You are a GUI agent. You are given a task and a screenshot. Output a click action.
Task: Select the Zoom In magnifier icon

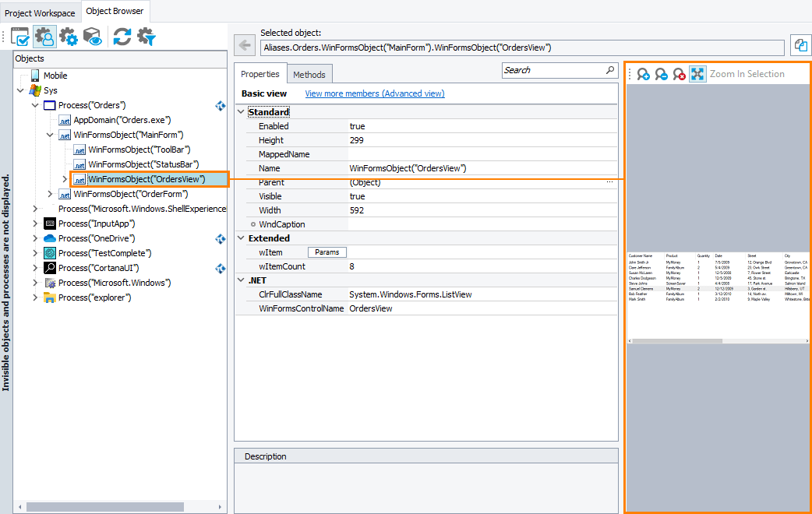point(643,74)
